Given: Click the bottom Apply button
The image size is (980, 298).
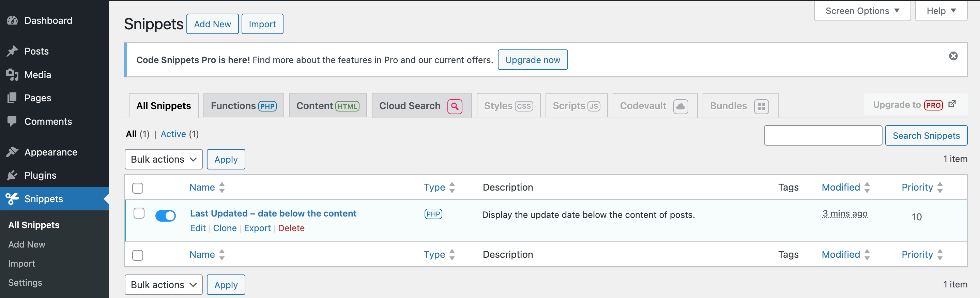Looking at the screenshot, I should pos(226,285).
